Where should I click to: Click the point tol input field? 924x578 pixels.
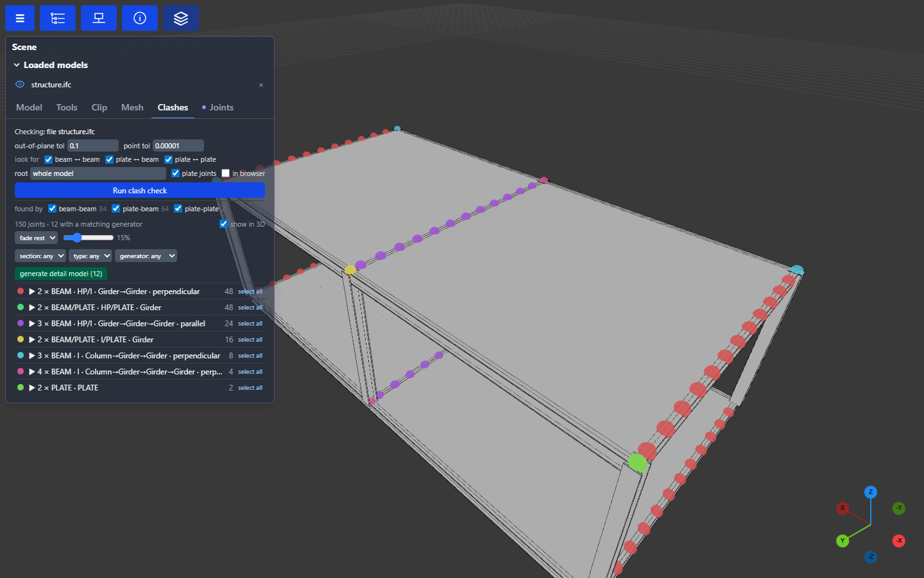point(178,146)
